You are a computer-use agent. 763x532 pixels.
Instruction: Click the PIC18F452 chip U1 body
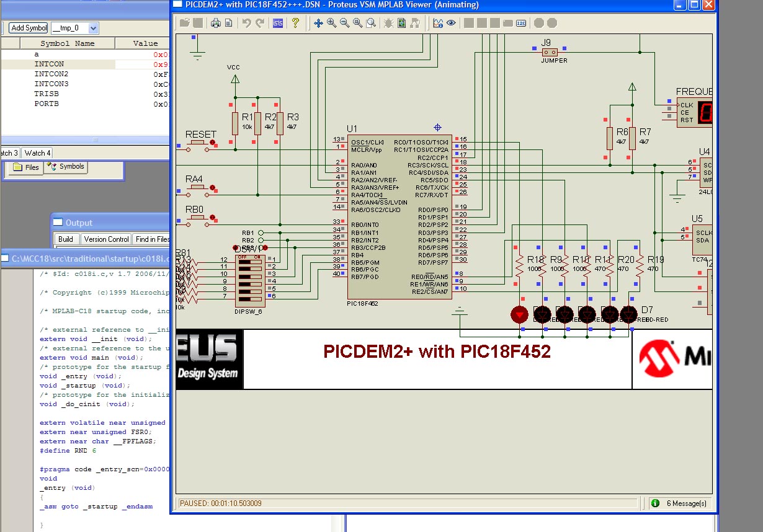400,216
